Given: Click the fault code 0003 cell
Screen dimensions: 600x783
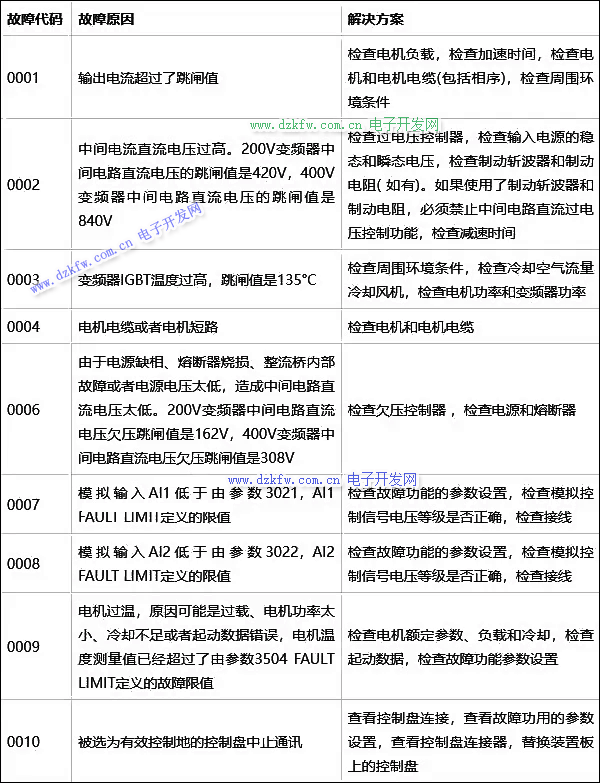Looking at the screenshot, I should (x=24, y=279).
